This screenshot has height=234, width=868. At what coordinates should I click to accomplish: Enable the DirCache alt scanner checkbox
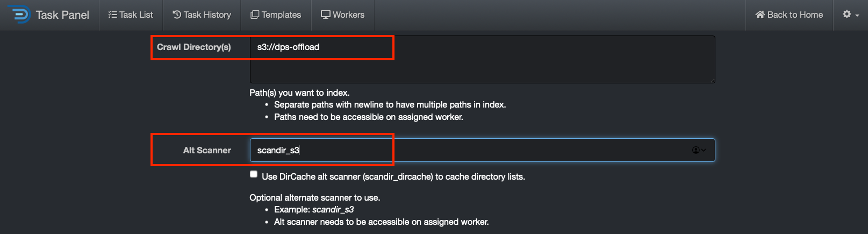[254, 174]
